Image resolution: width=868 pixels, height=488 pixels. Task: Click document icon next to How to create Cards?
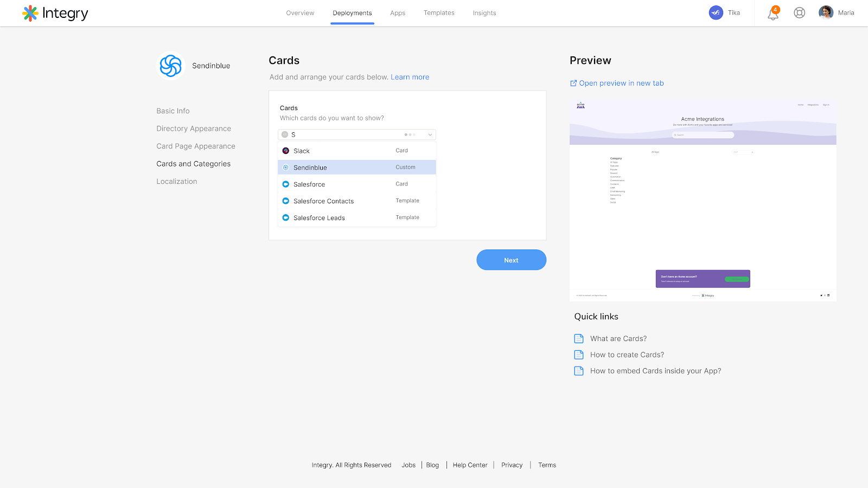coord(579,355)
